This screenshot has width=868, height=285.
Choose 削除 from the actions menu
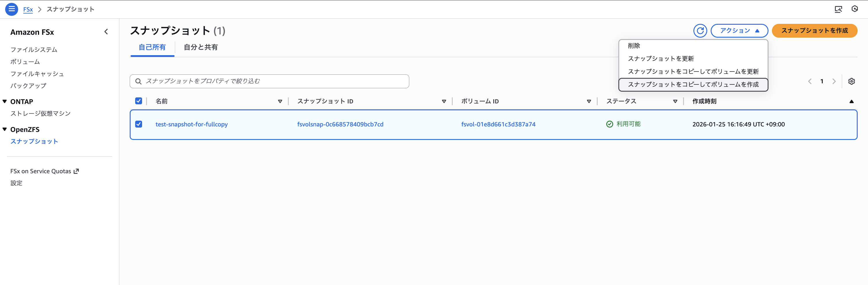(634, 46)
